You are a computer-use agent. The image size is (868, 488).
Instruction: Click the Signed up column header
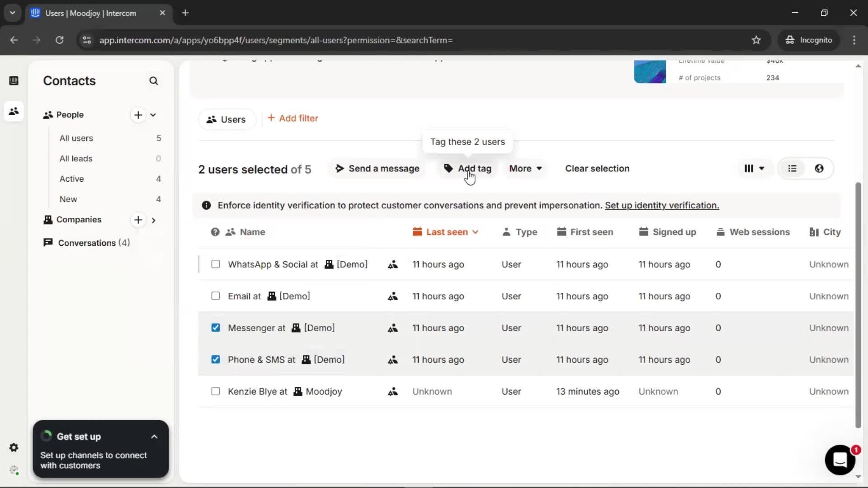pyautogui.click(x=667, y=232)
